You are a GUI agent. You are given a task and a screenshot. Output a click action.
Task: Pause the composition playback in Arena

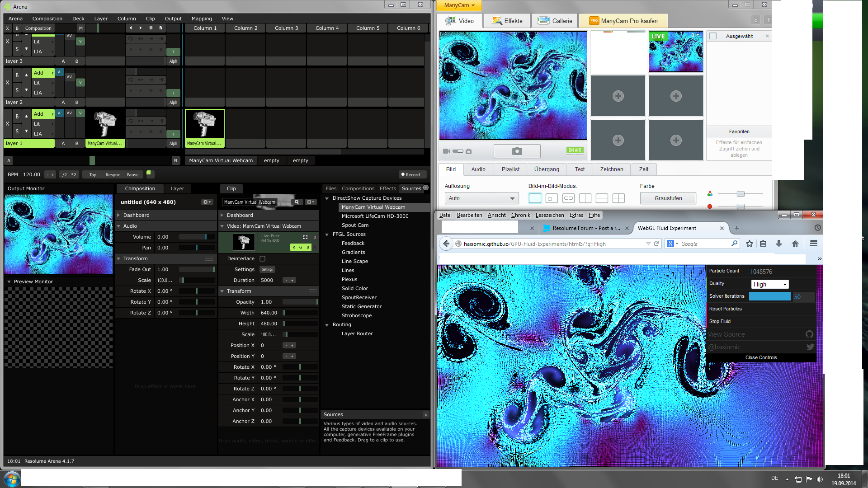pyautogui.click(x=151, y=28)
